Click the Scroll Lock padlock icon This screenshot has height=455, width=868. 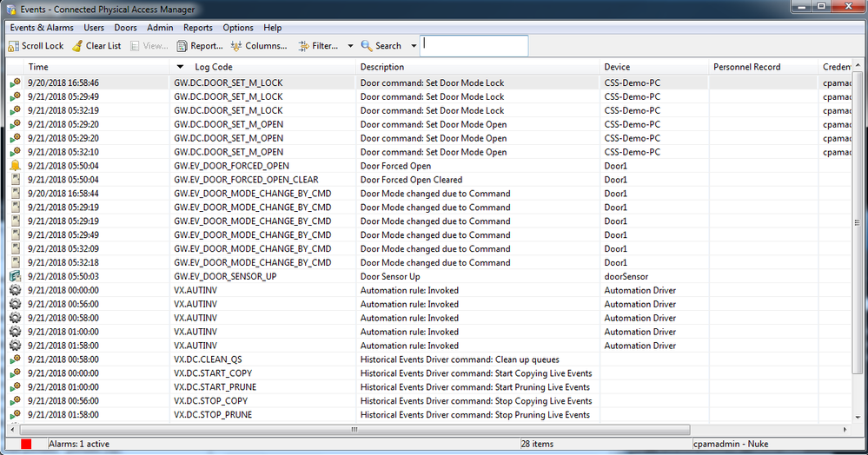[x=14, y=46]
